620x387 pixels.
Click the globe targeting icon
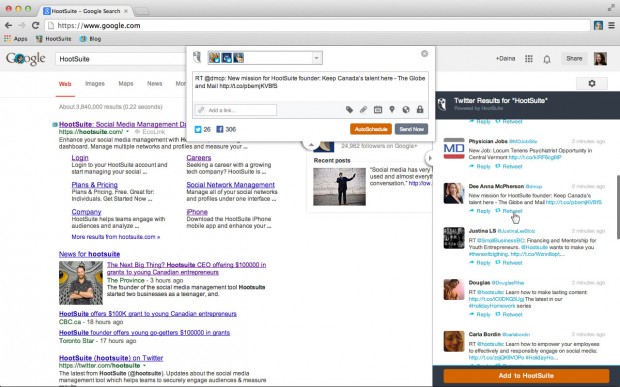tap(406, 109)
